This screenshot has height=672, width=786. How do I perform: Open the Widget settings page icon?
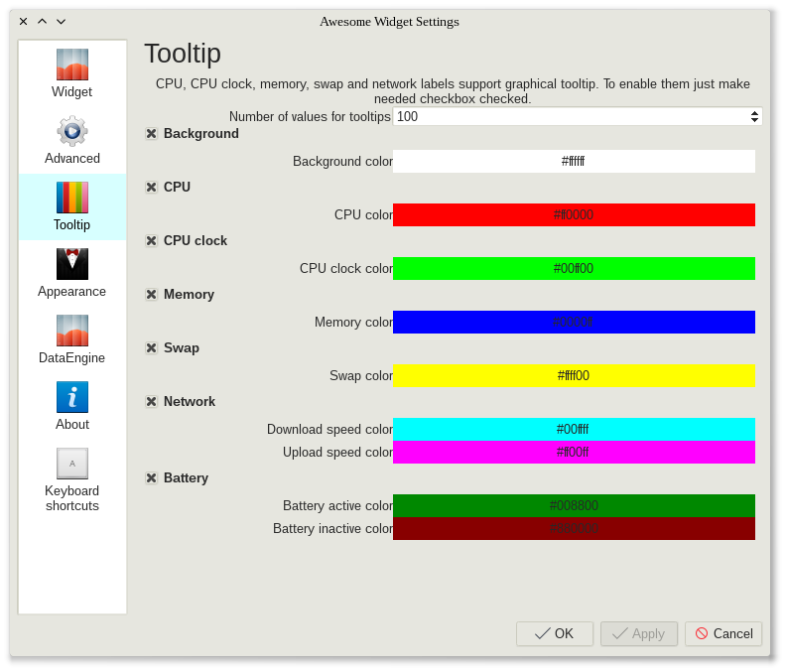[72, 65]
